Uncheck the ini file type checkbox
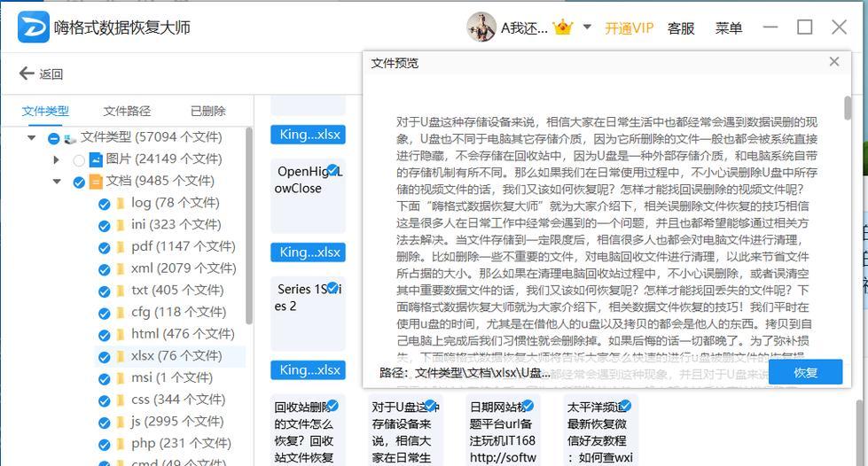The image size is (868, 466). (x=104, y=226)
